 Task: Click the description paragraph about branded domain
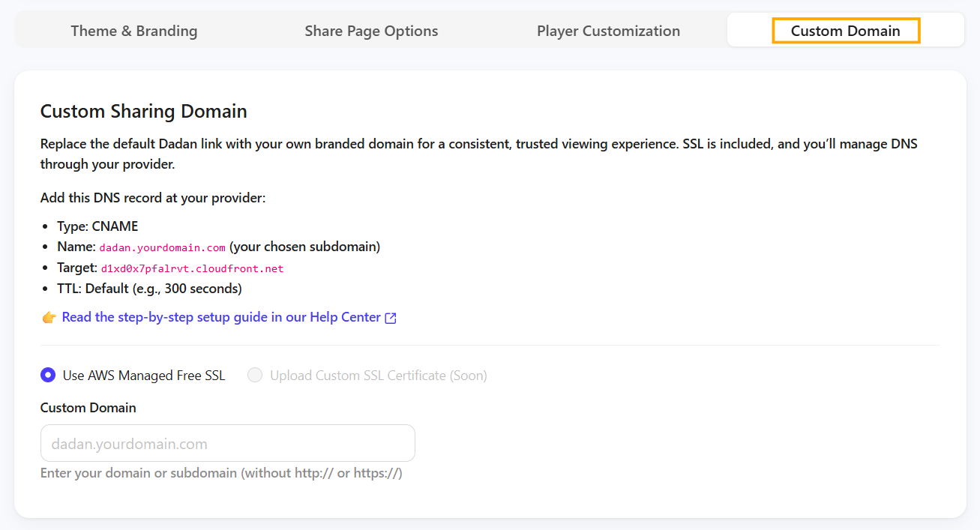point(479,153)
